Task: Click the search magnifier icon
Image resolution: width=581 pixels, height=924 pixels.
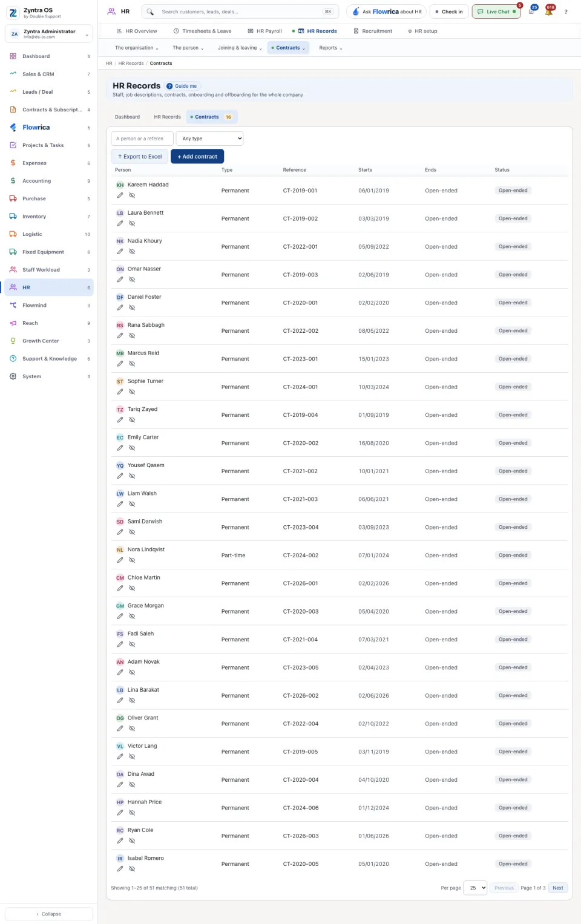Action: click(x=150, y=11)
